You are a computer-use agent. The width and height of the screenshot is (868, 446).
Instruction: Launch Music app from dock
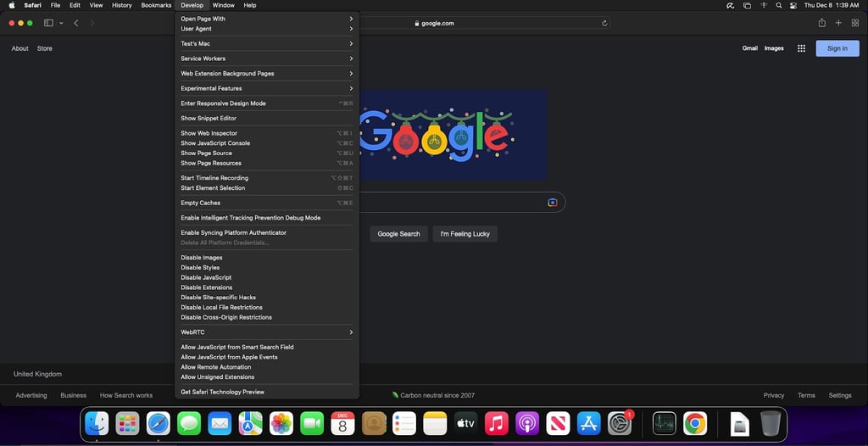click(x=497, y=424)
